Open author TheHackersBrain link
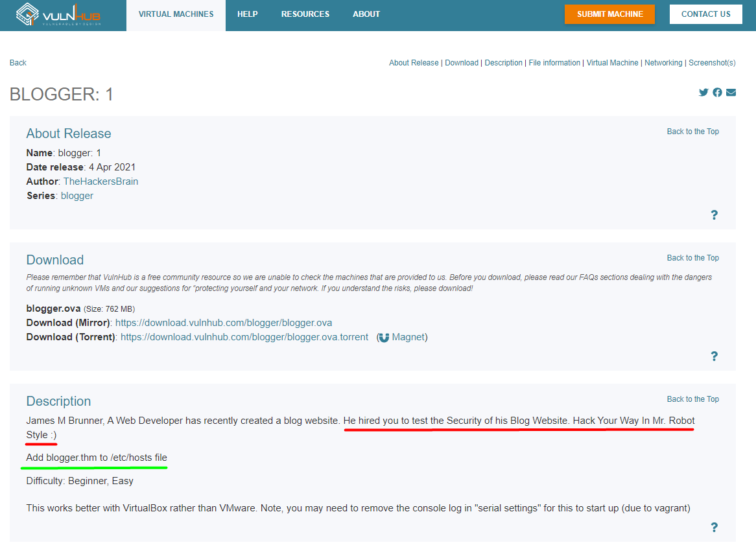 tap(100, 181)
